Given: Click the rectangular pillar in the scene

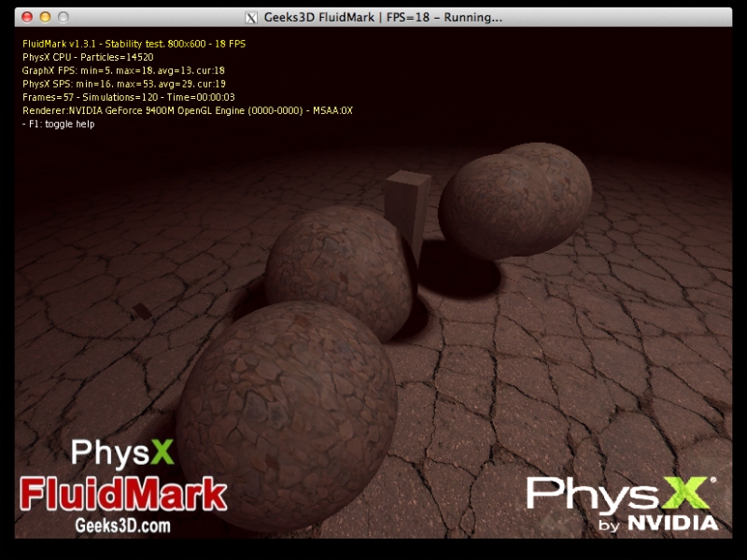Looking at the screenshot, I should [408, 205].
